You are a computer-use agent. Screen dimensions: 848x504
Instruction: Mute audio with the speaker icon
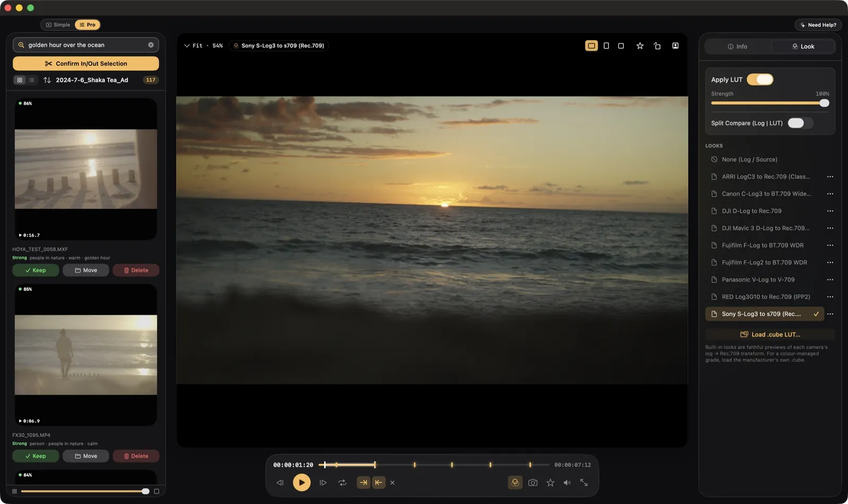point(567,482)
